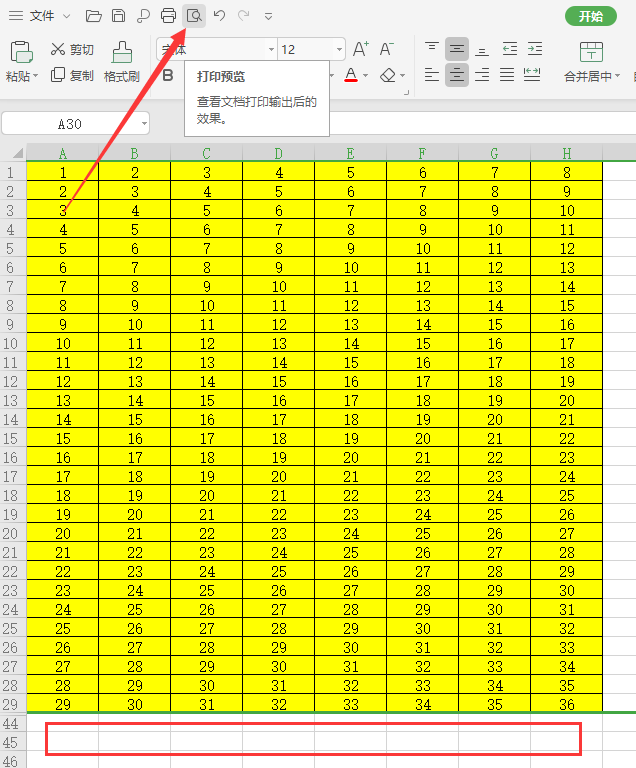Open the hamburger menu icon
This screenshot has height=768, width=636.
coord(16,16)
